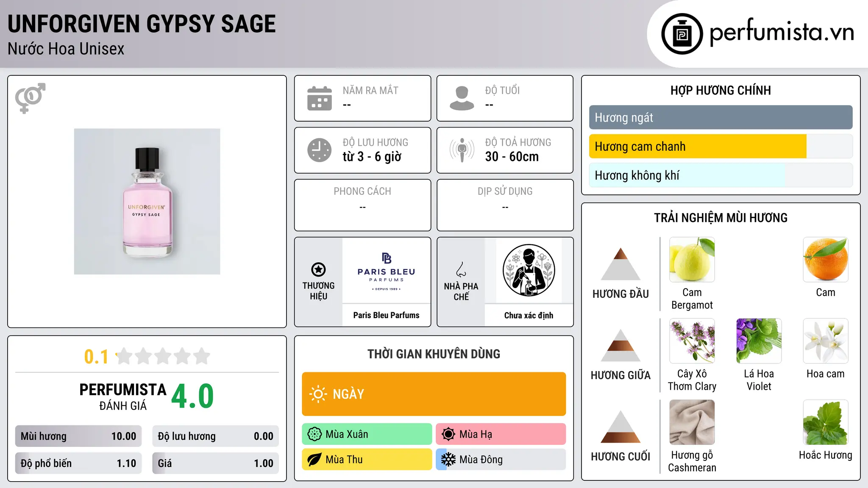
Task: Click the calendar icon beside Năm ra mắt
Action: coord(320,98)
